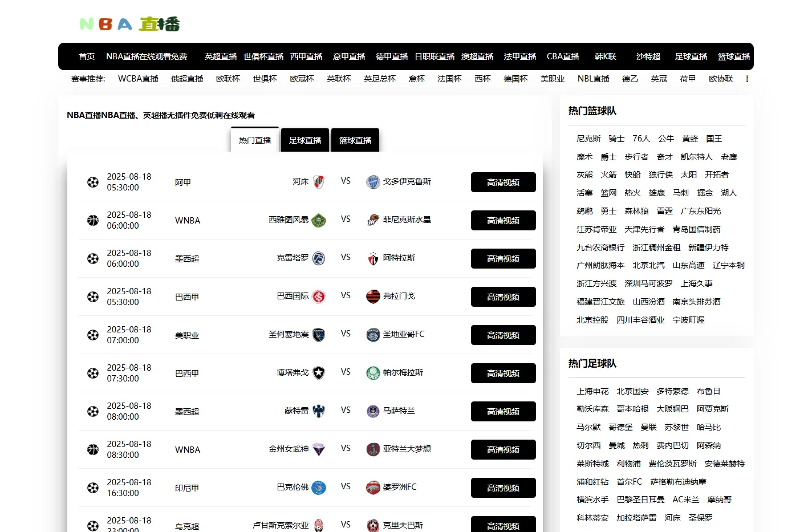Click 高清视频 for 巴克伦佛 vs 婆罗洲FC
The image size is (812, 532).
click(x=504, y=488)
